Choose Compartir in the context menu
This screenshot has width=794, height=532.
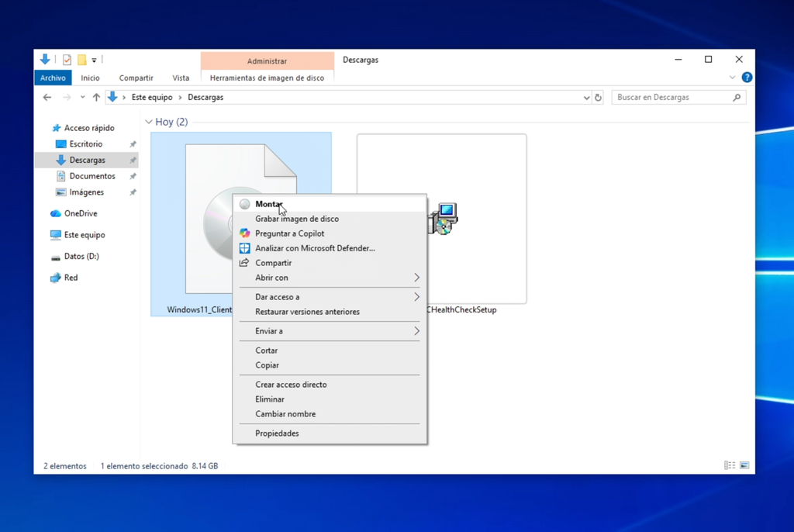tap(330, 263)
